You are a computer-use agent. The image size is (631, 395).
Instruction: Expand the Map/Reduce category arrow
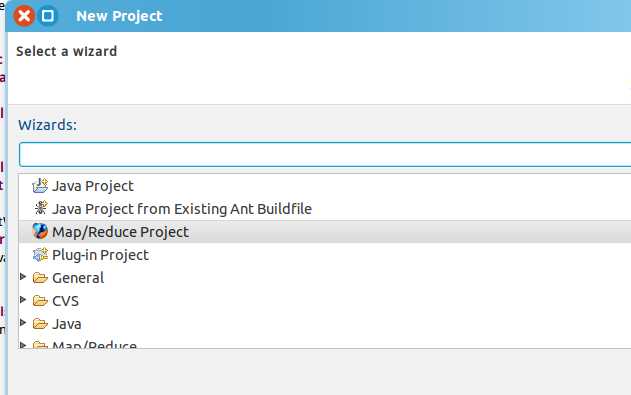coord(23,345)
